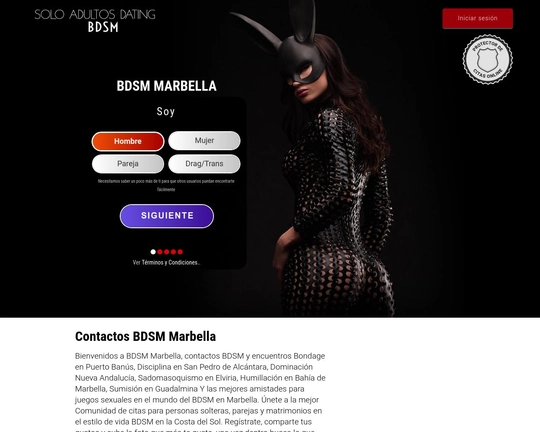
Task: Click the Solo Adultos Dating BDSM logo
Action: 95,20
